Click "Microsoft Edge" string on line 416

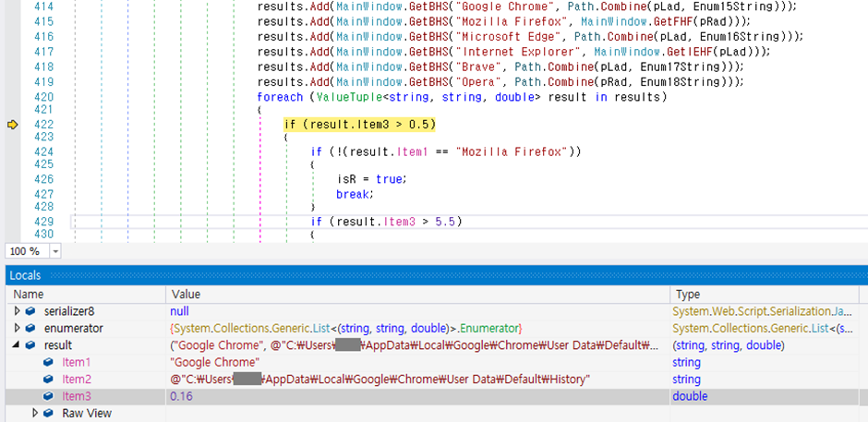pyautogui.click(x=510, y=37)
